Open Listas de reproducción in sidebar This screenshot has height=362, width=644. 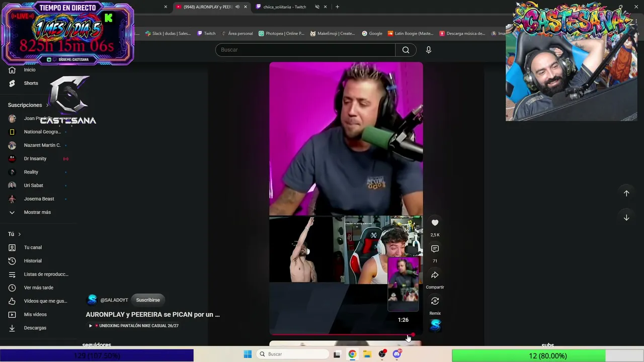click(38, 275)
